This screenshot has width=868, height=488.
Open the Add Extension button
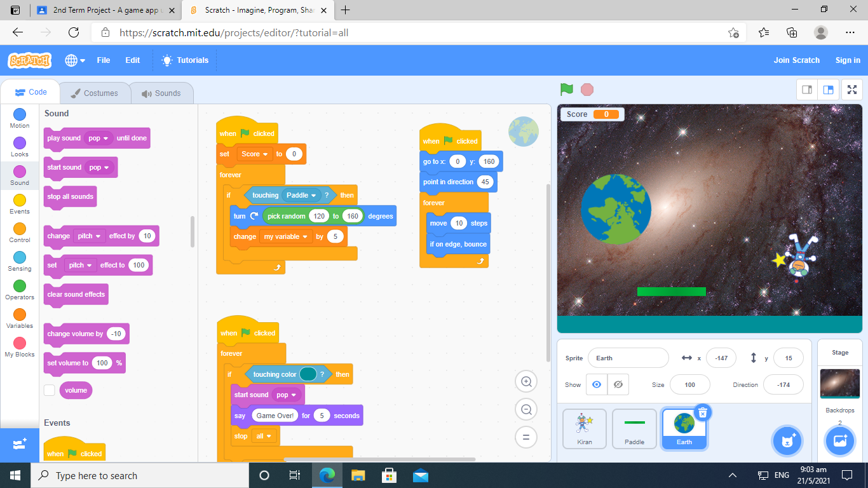(19, 444)
